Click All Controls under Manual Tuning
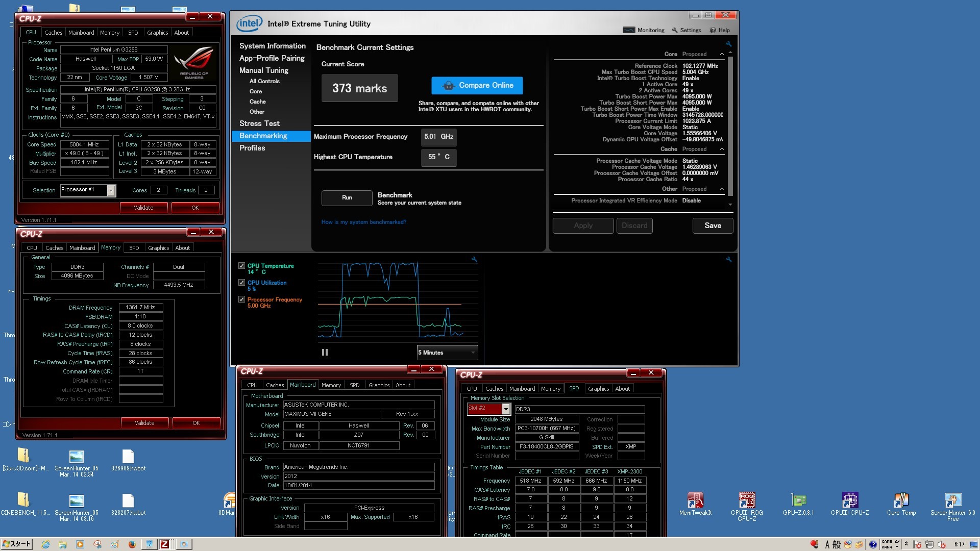Screen dimensions: 980x551 click(264, 81)
